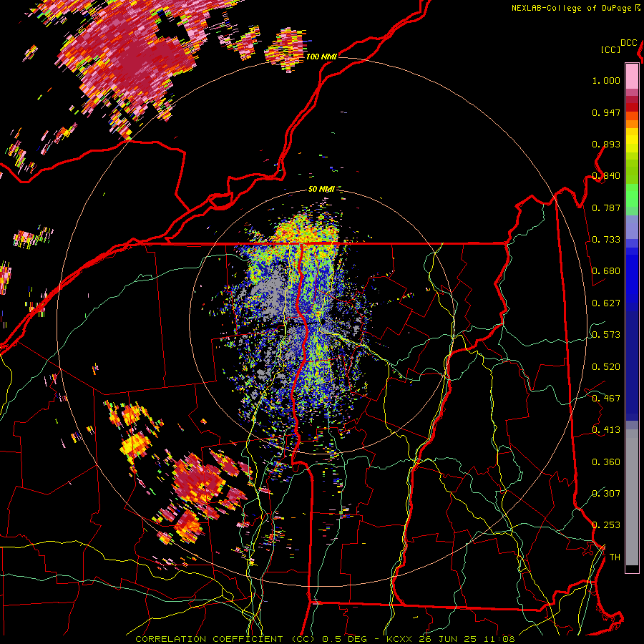Select the 0.307 scale value
This screenshot has width=644, height=644.
pyautogui.click(x=606, y=494)
